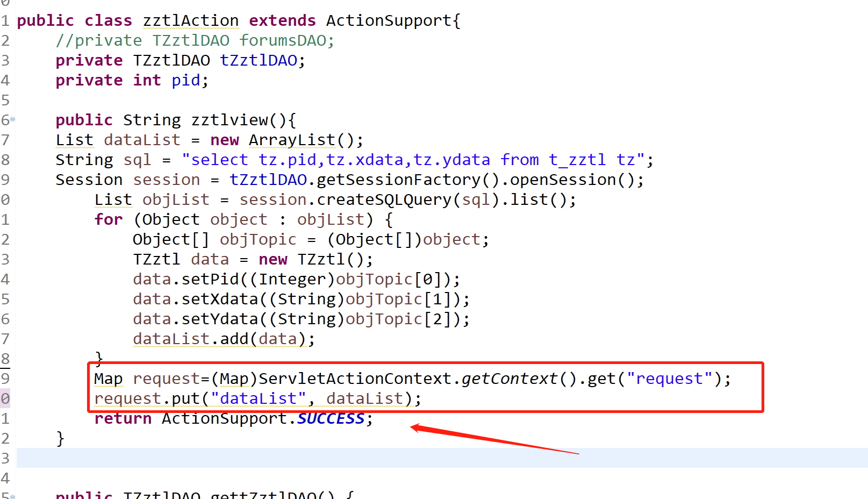The image size is (868, 499).
Task: Click the class name zztlAction in declaration
Action: pos(190,20)
